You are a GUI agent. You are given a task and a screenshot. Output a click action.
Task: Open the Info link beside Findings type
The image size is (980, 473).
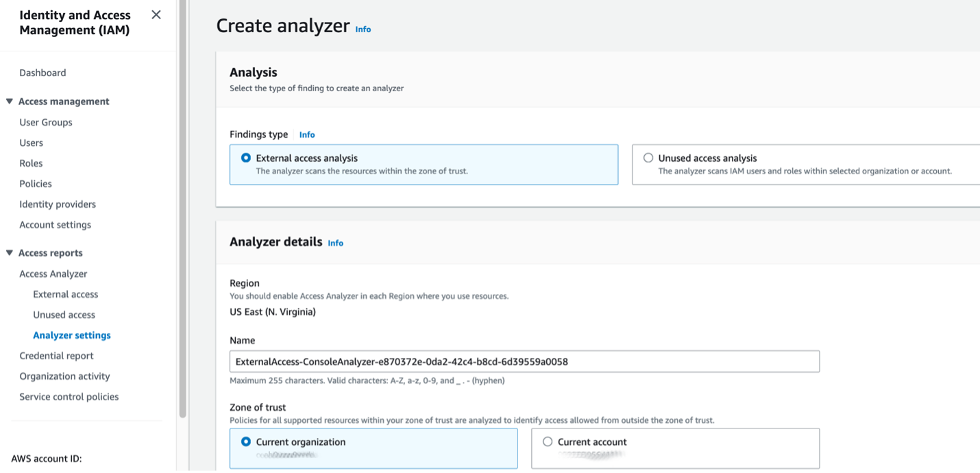pyautogui.click(x=306, y=134)
